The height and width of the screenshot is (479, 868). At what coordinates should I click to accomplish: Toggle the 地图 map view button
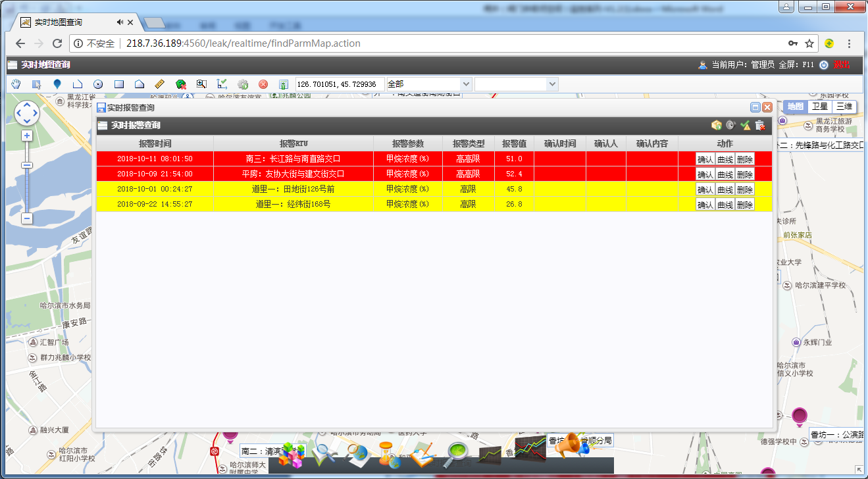pos(796,107)
